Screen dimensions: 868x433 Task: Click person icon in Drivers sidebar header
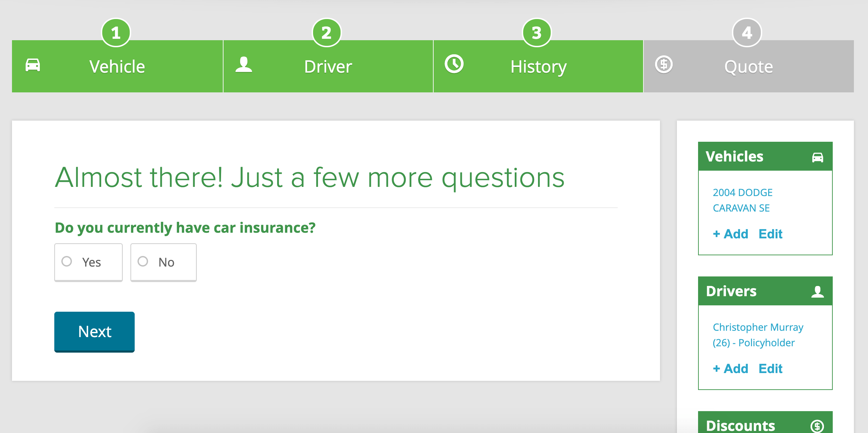point(818,292)
